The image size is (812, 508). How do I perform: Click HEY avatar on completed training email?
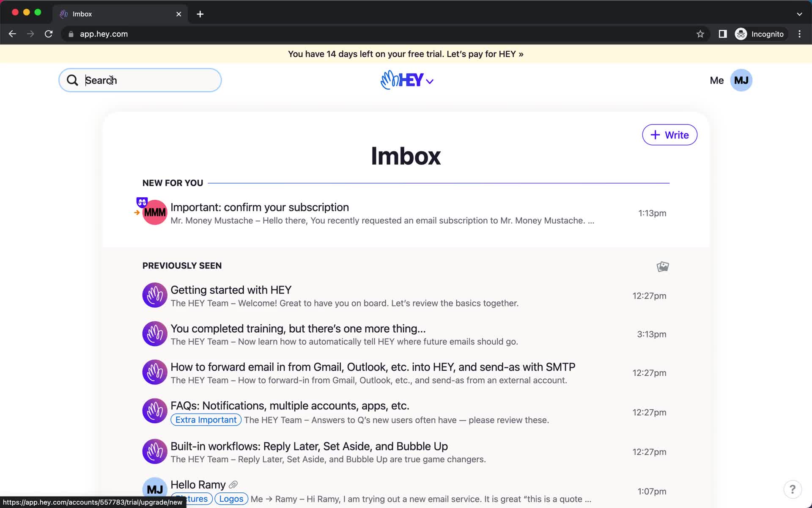point(155,334)
